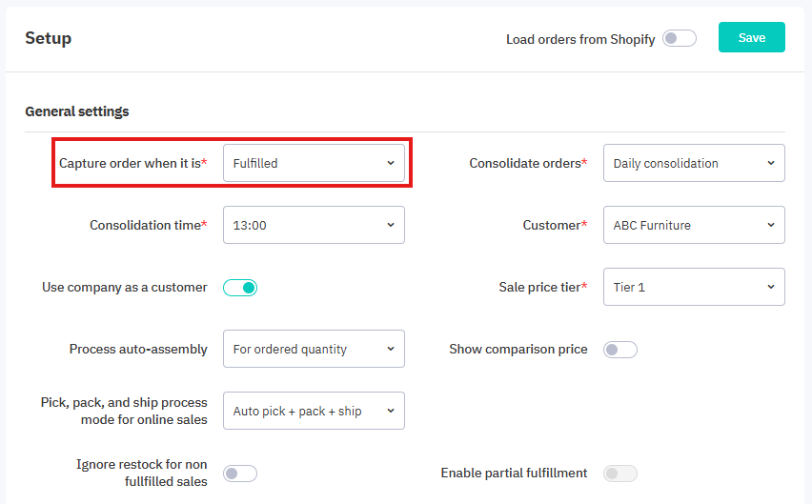Toggle Ignore restock for non fulfilled sales
The width and height of the screenshot is (812, 504).
(x=240, y=474)
